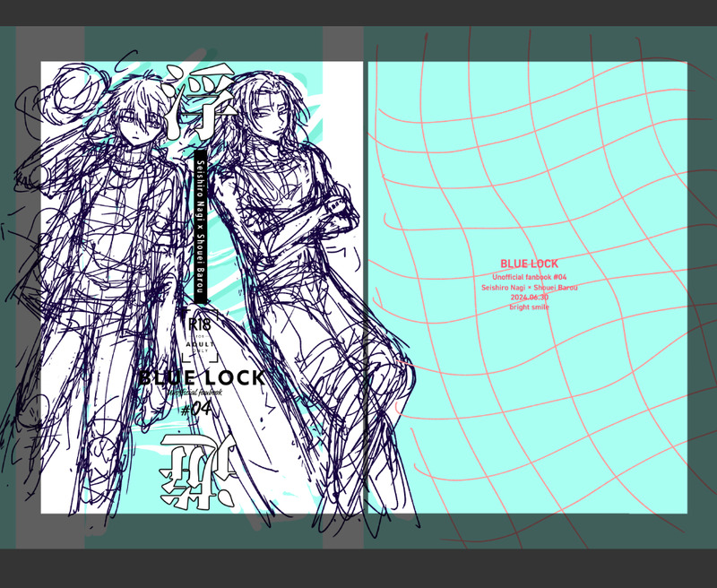Click the black vertical 'Seishiro Nagi x Shouei Barou' banner
The width and height of the screenshot is (717, 588).
pyautogui.click(x=200, y=227)
